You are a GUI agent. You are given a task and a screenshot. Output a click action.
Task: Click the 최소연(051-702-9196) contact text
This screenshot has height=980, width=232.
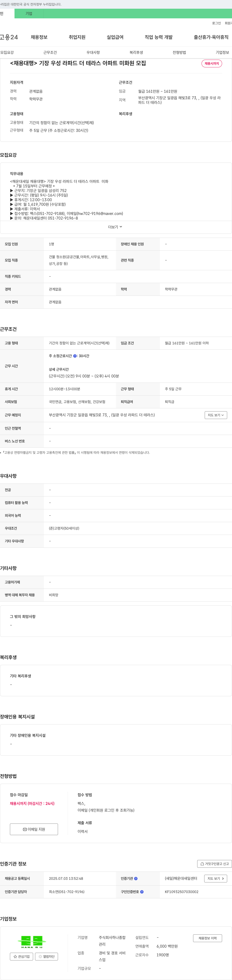[67, 892]
